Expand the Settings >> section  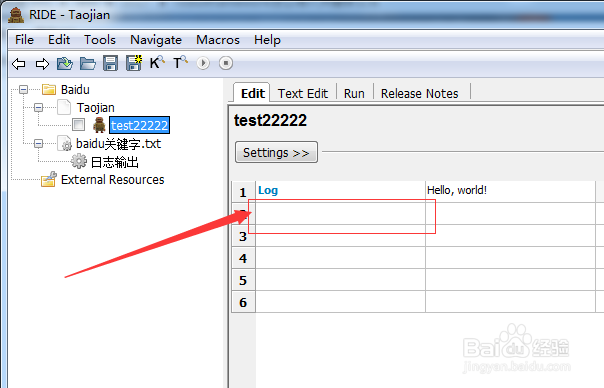(276, 153)
